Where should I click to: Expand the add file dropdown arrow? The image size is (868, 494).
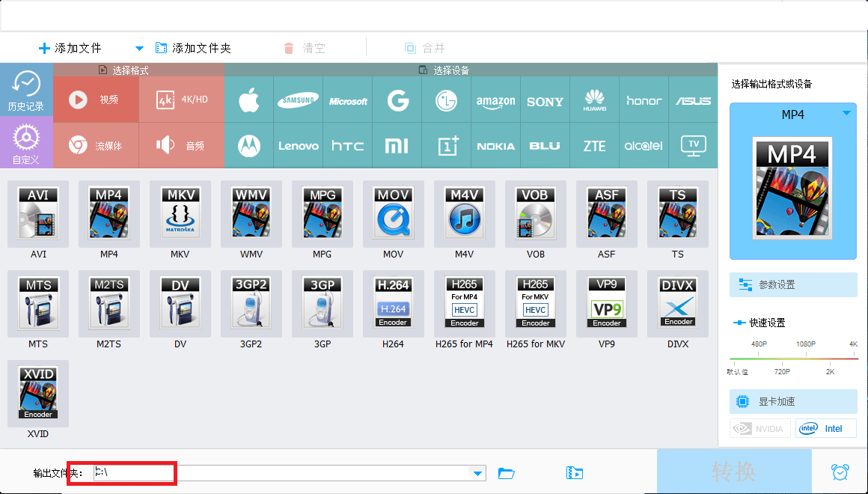tap(138, 49)
